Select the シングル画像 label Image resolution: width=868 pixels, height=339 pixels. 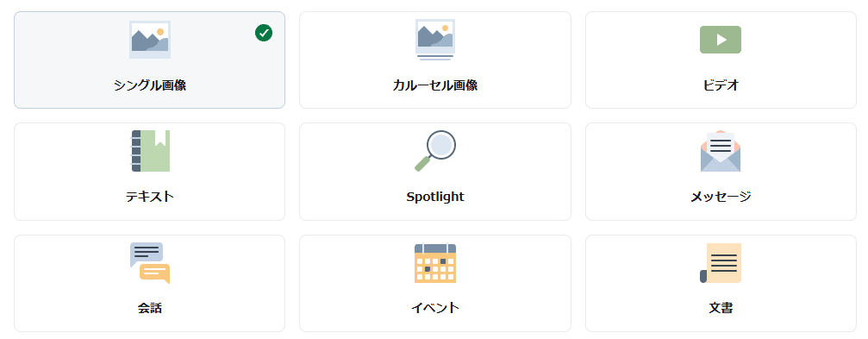149,85
